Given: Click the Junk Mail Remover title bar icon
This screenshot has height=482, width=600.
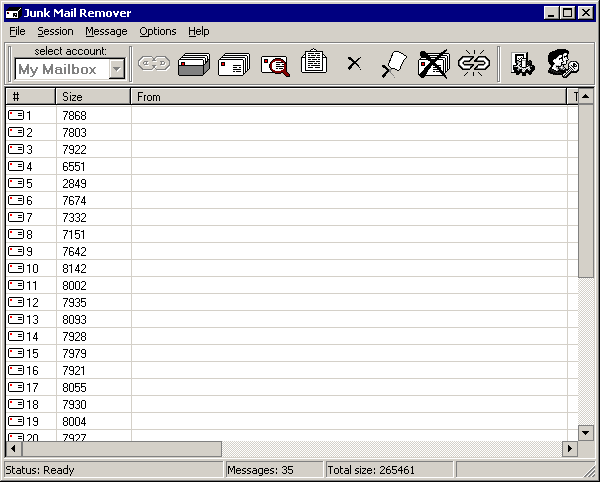Looking at the screenshot, I should pyautogui.click(x=13, y=13).
